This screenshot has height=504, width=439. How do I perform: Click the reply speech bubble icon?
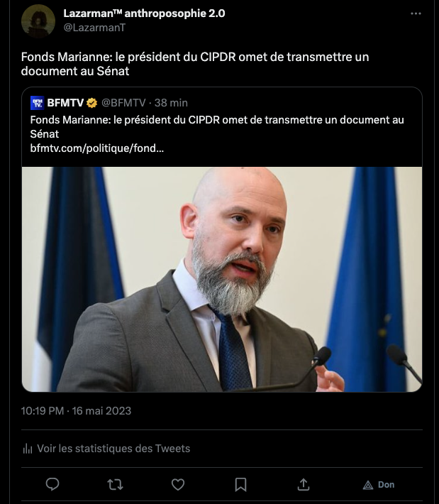pos(52,484)
